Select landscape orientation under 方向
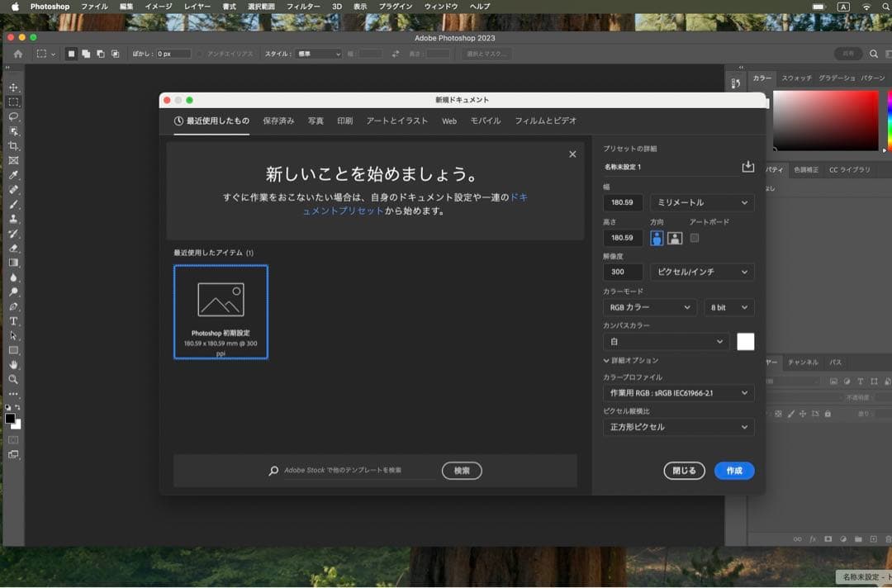Viewport: 892px width, 588px height. coord(674,237)
